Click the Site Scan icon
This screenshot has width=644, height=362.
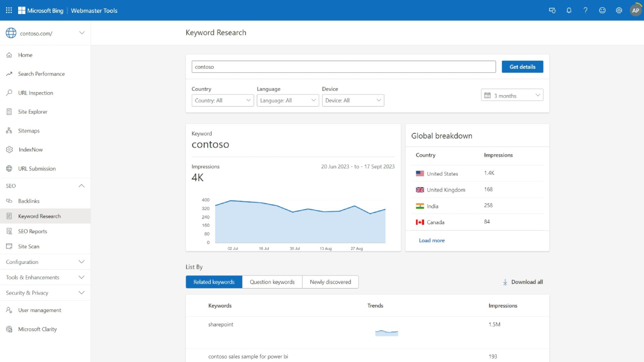pos(9,246)
